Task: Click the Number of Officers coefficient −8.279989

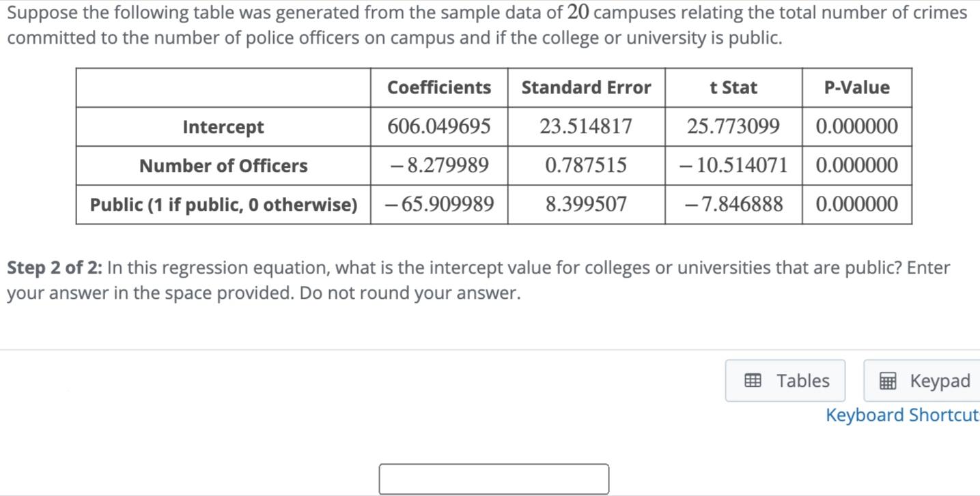Action: [439, 166]
